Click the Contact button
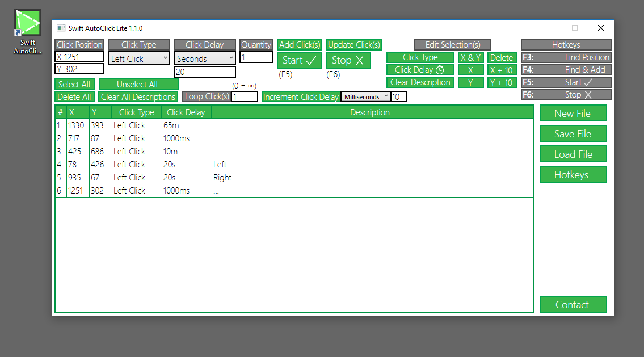The height and width of the screenshot is (357, 644). point(573,305)
